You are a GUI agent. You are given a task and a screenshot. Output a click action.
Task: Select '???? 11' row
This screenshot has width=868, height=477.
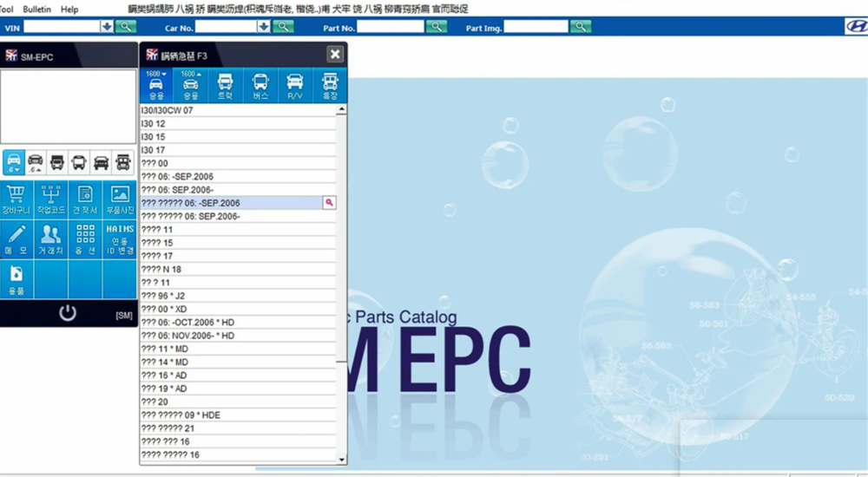pyautogui.click(x=238, y=230)
